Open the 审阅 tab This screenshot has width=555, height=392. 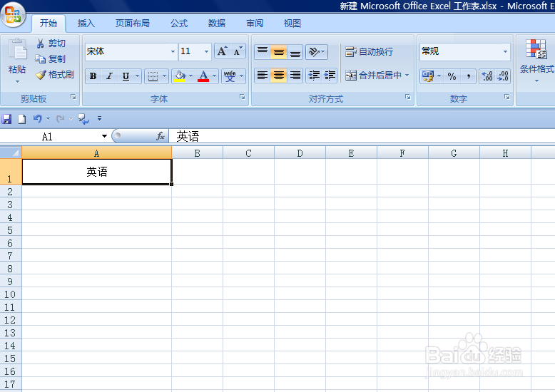(x=255, y=24)
